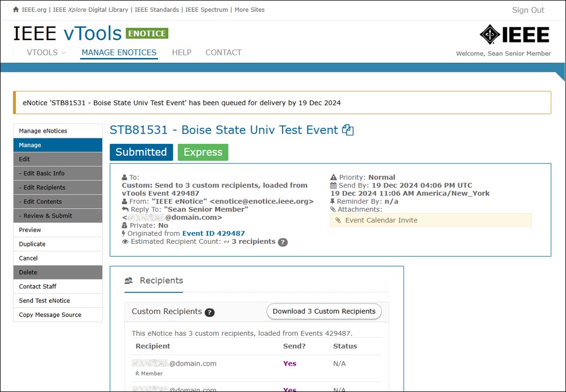Select the Manage sidebar item
Image resolution: width=566 pixels, height=392 pixels.
[x=58, y=145]
